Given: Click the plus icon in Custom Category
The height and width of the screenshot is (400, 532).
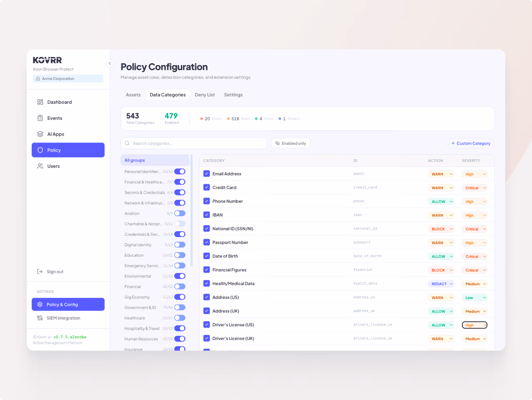Looking at the screenshot, I should pos(453,143).
